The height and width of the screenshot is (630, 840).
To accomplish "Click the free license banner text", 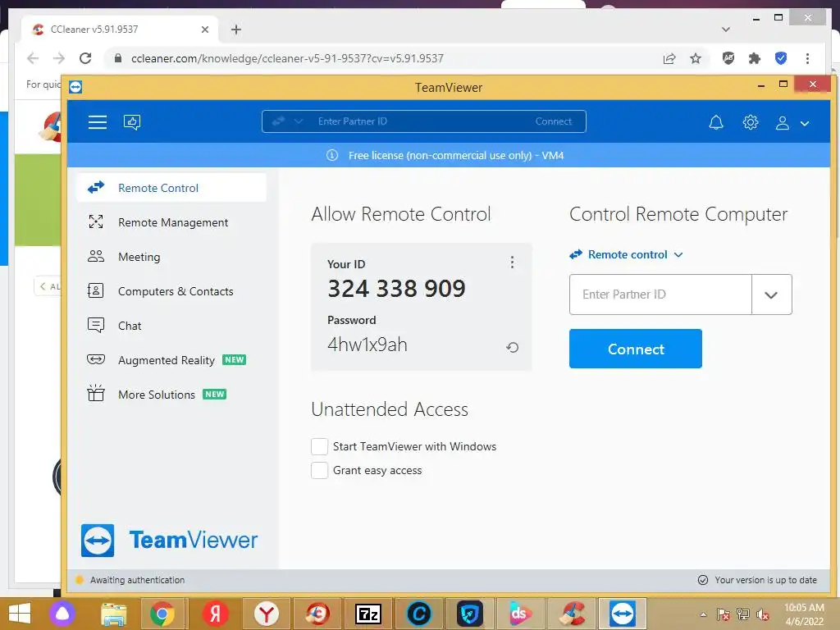I will [x=456, y=155].
